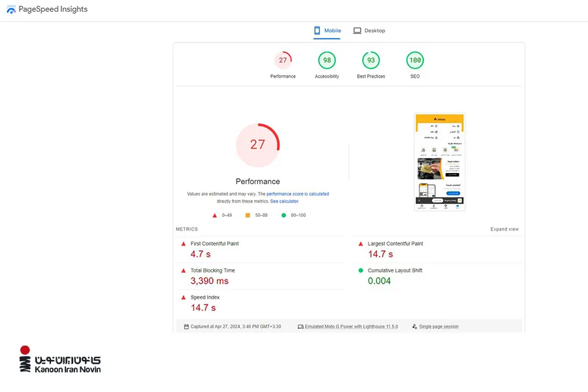The height and width of the screenshot is (392, 588).
Task: Click the desktop monitor icon
Action: coord(357,31)
